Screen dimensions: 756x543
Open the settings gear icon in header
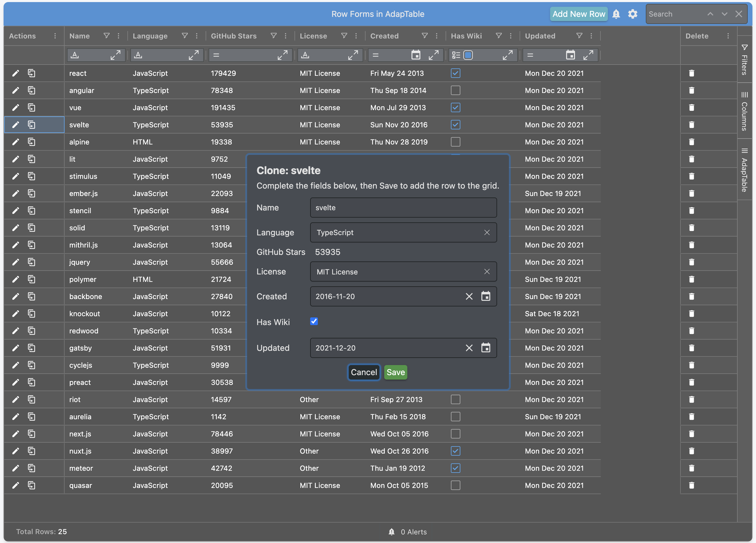[633, 14]
